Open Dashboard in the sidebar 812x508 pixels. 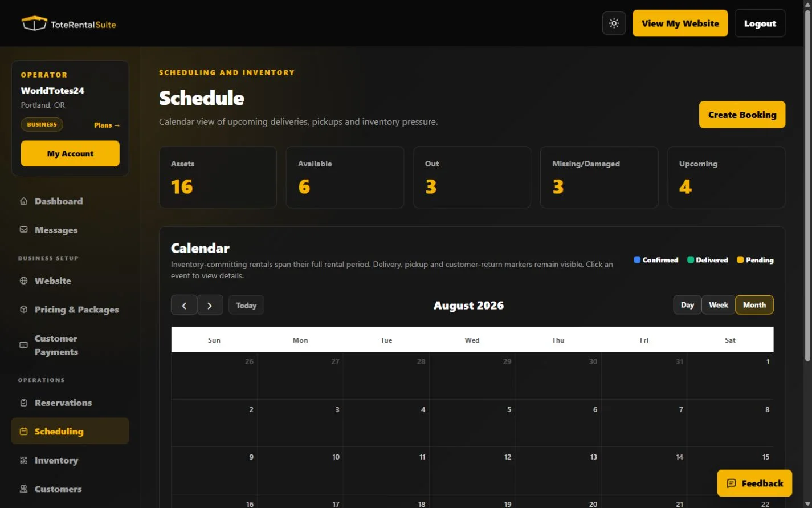pyautogui.click(x=70, y=201)
